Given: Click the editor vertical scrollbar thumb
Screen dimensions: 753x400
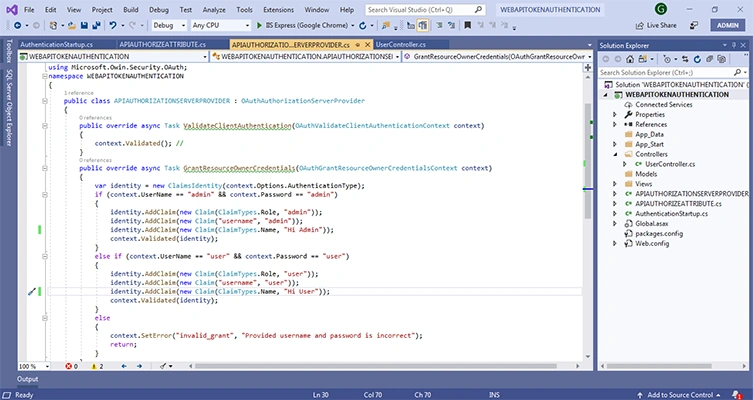Looking at the screenshot, I should click(587, 161).
